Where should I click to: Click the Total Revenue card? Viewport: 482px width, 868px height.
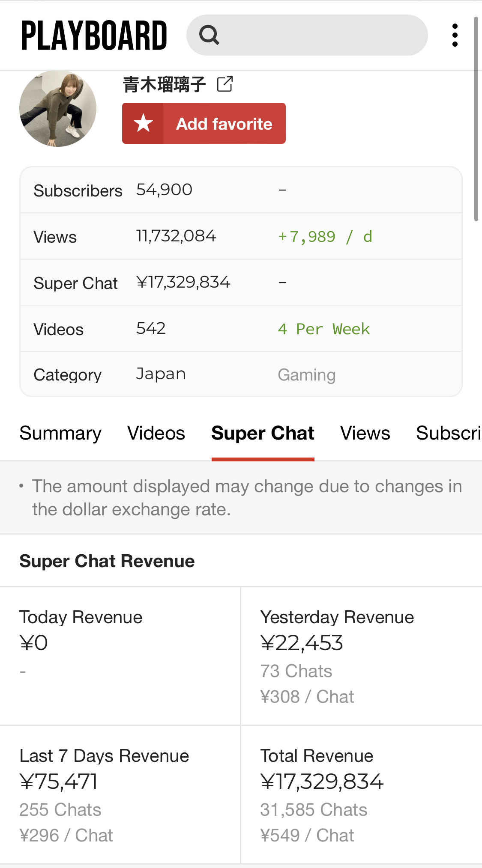361,794
